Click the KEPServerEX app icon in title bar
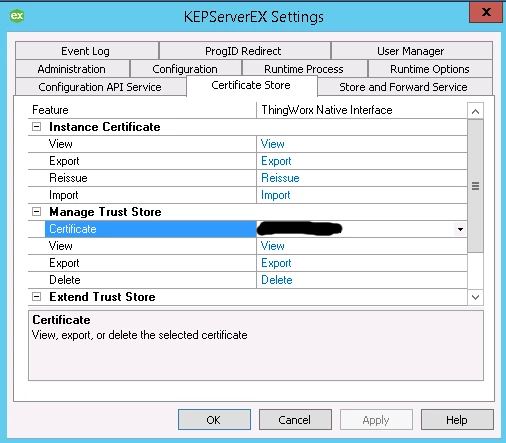This screenshot has height=443, width=506. pos(17,16)
